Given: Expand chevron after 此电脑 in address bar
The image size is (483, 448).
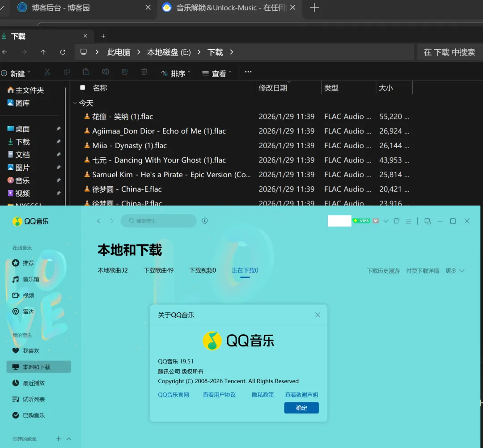Looking at the screenshot, I should tap(139, 52).
